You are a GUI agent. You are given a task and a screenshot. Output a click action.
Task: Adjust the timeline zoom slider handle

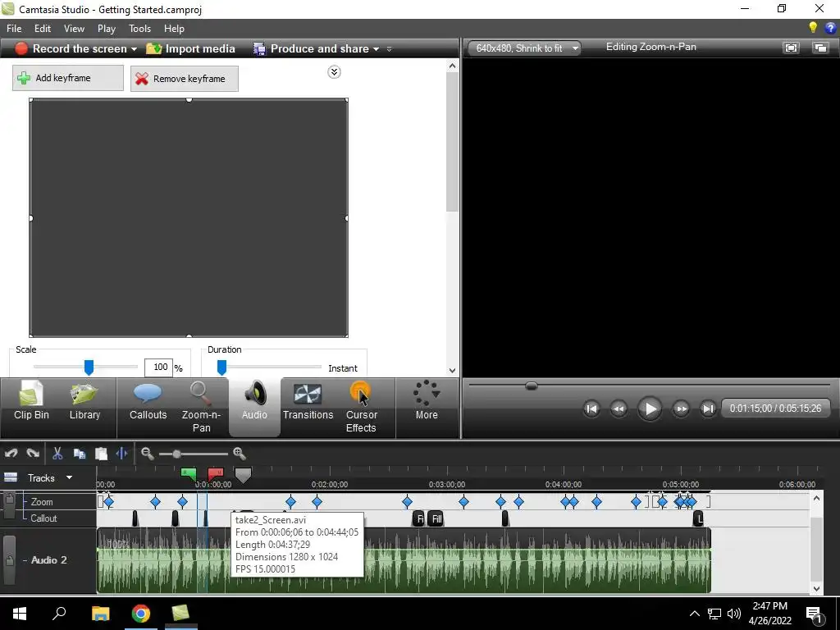(176, 454)
